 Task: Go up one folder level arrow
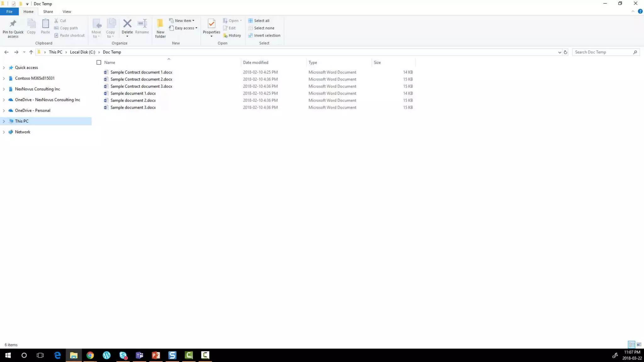tap(31, 52)
